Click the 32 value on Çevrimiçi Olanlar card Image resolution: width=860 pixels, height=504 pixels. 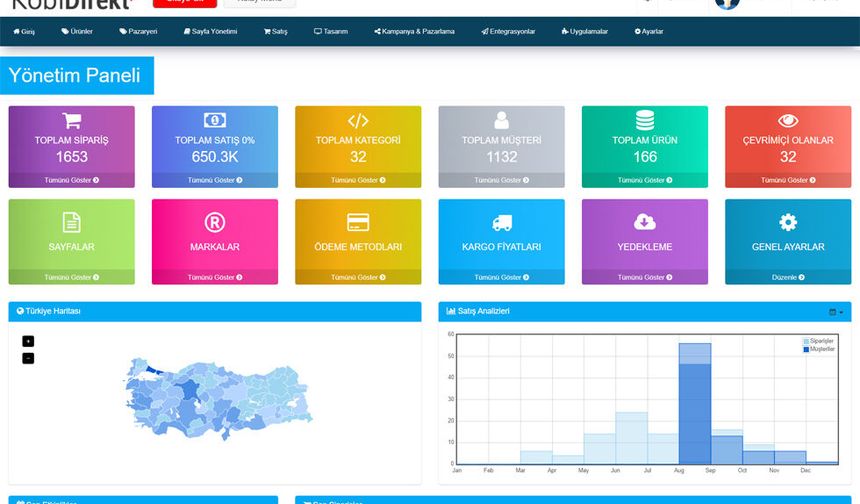coord(788,157)
